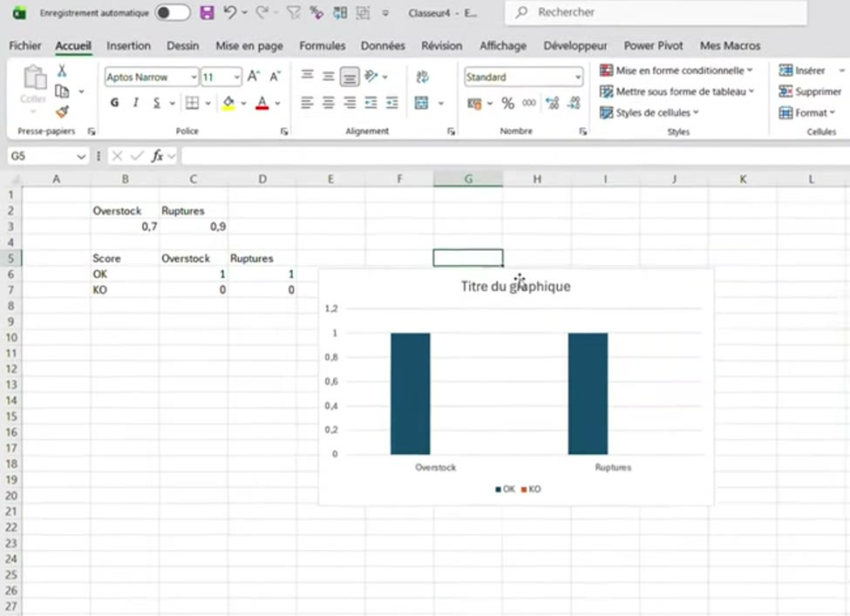Click the Cut scissors icon
The image size is (850, 616).
62,71
